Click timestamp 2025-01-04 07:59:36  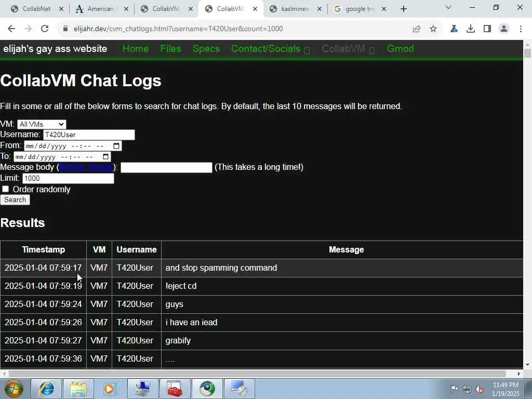tap(43, 358)
